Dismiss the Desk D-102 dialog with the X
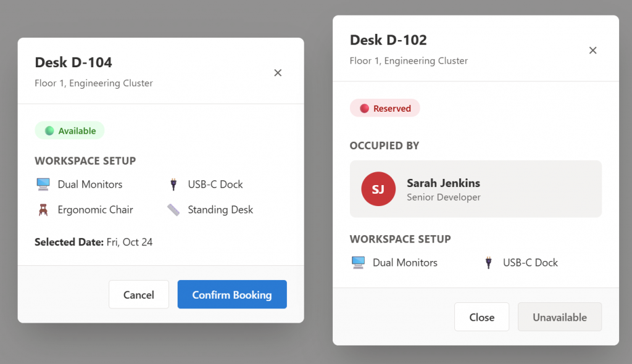This screenshot has width=632, height=364. tap(592, 51)
